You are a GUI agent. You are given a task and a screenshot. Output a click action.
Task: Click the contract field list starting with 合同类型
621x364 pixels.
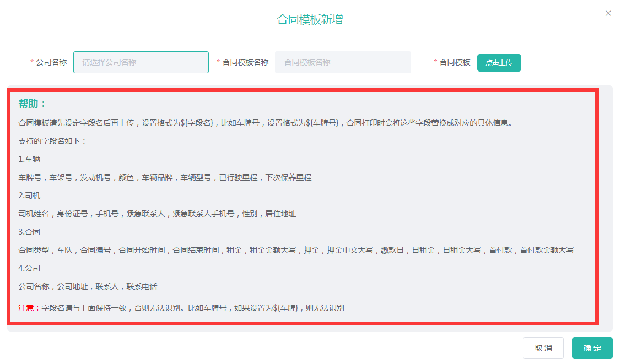click(x=296, y=250)
